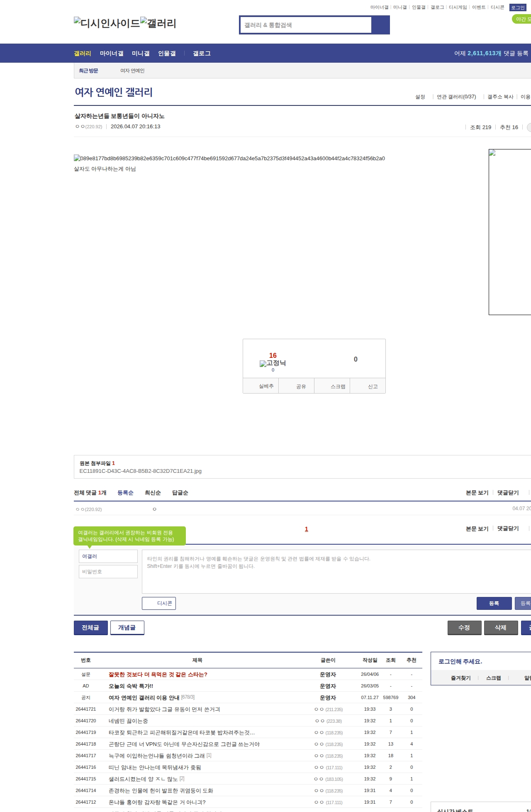
Task: Click 갤주소 복사 to copy the gallery address
Action: coord(500,97)
